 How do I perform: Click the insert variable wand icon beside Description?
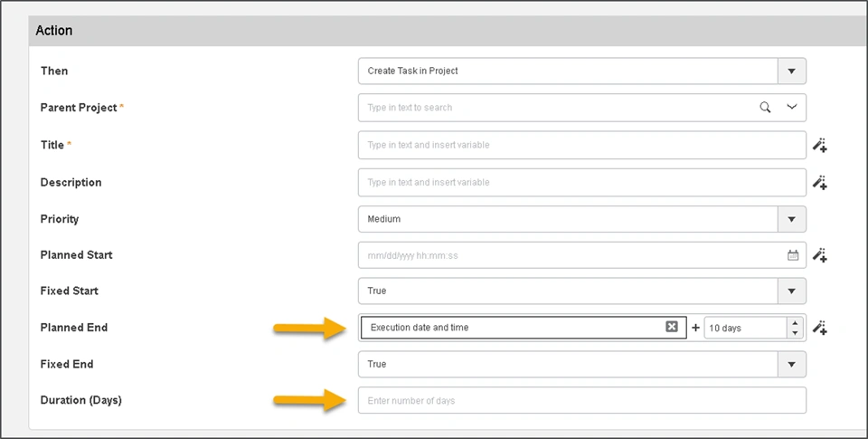[819, 182]
